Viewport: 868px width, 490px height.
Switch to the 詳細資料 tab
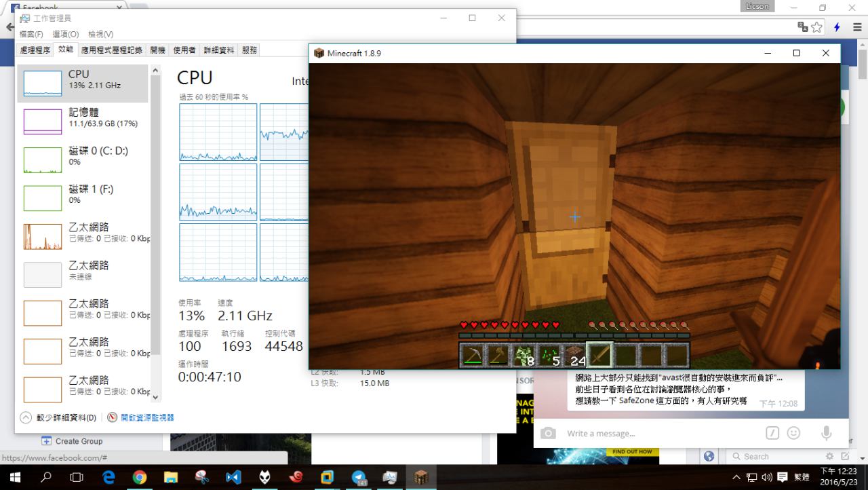pyautogui.click(x=219, y=50)
